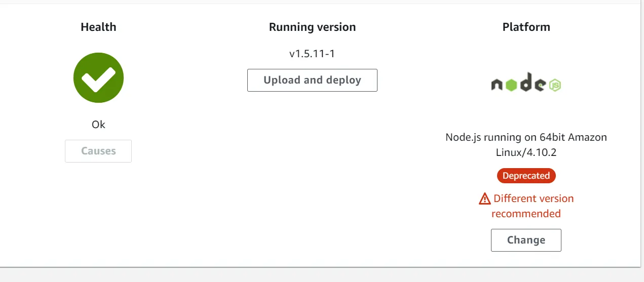Select the Running version heading

(x=312, y=27)
